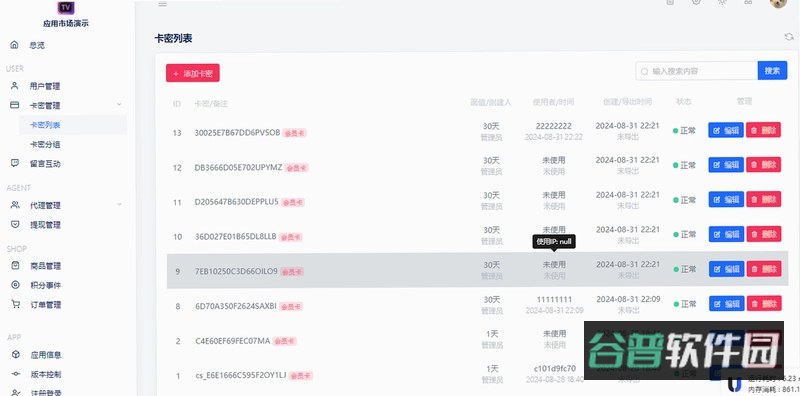Delete card ID 8 with 删除 button
Viewport: 800px width, 396px height.
pos(764,304)
